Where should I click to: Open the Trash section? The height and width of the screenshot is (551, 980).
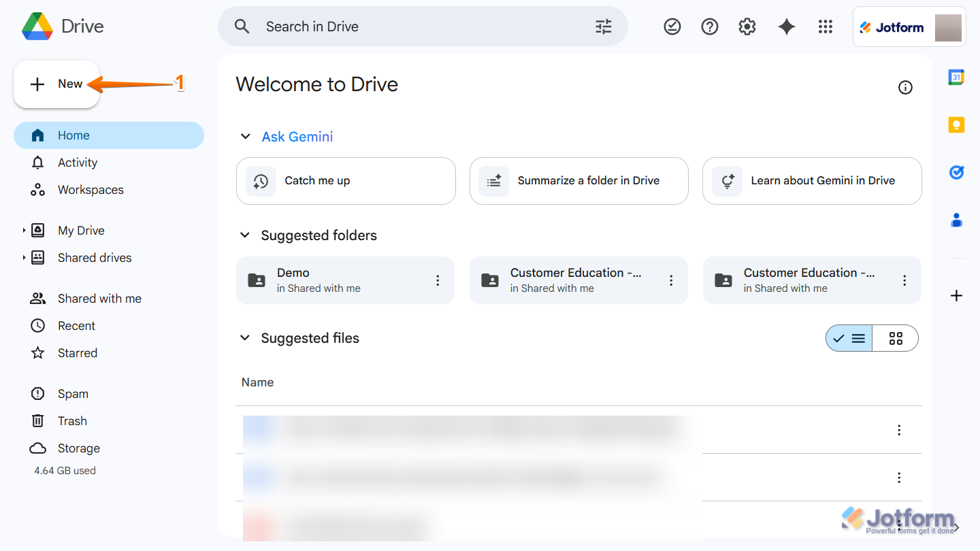point(72,420)
